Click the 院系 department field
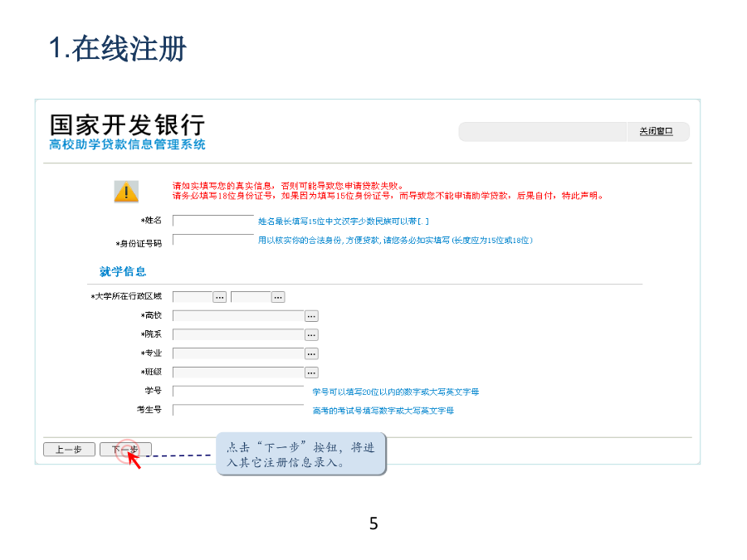 238,335
